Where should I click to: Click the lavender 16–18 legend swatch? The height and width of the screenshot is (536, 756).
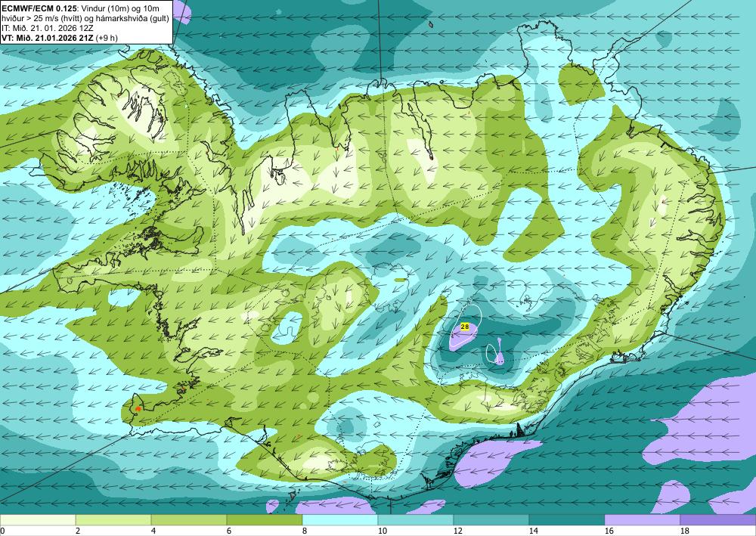click(x=642, y=519)
